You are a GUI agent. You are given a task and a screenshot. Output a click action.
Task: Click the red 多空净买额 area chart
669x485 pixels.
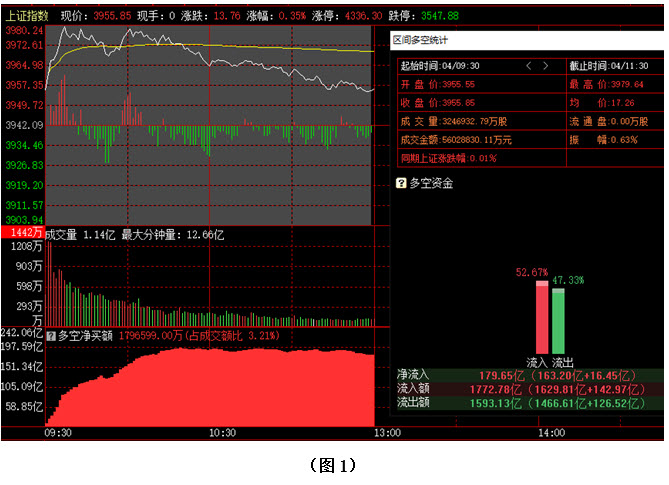(210, 387)
